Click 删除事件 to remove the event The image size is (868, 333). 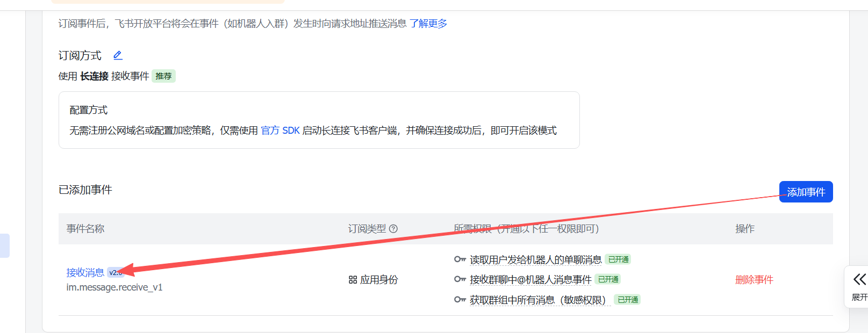coord(754,280)
